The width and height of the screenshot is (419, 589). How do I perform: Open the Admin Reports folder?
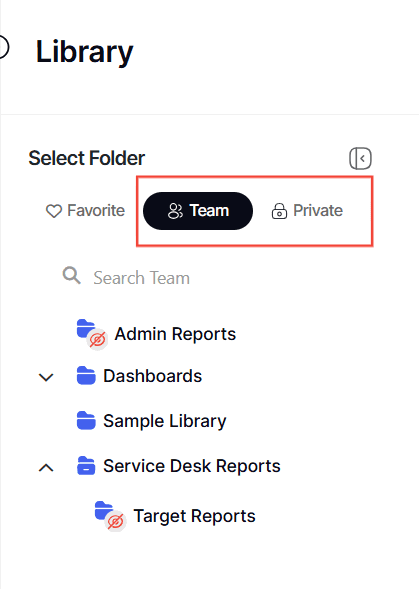(175, 334)
